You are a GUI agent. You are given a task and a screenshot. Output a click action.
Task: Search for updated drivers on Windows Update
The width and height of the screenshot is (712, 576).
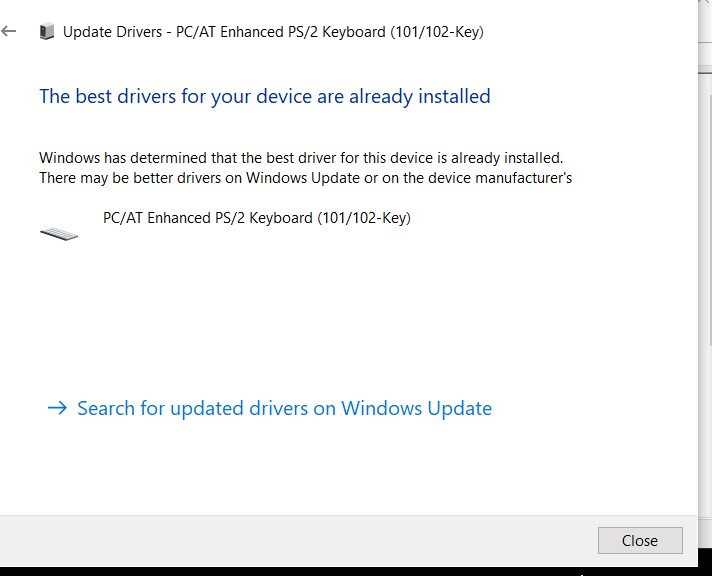[270, 408]
